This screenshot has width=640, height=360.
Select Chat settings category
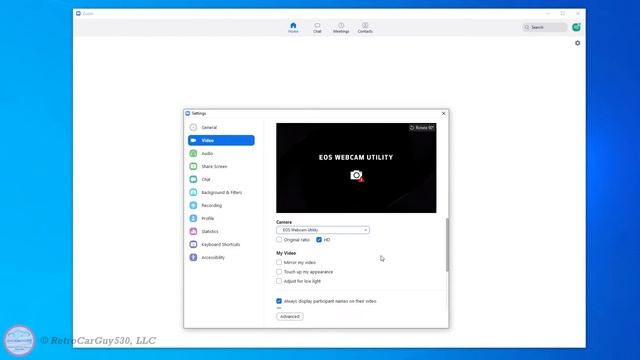point(221,180)
